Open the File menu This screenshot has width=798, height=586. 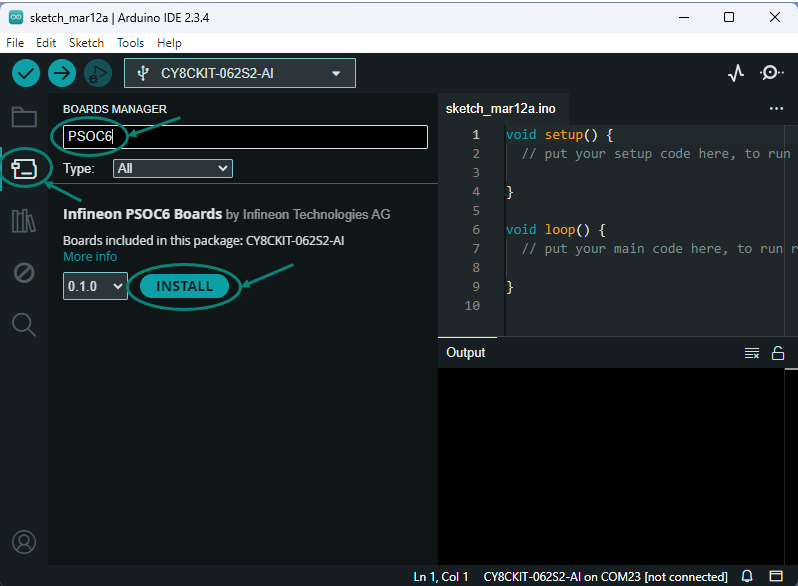(x=15, y=43)
